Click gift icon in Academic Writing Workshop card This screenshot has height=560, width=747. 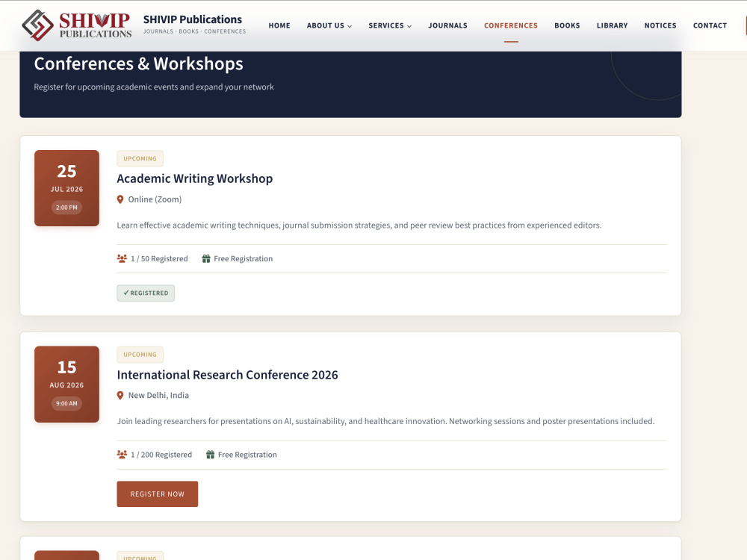pyautogui.click(x=206, y=258)
